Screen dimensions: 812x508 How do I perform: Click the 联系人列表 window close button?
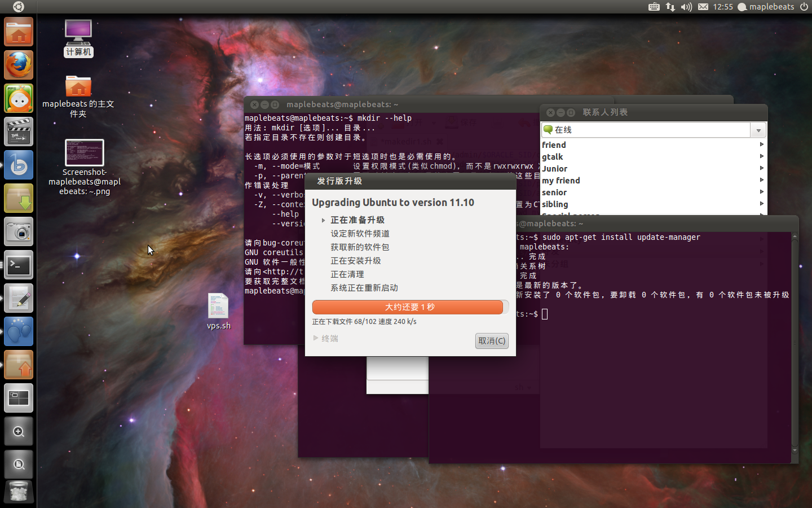tap(550, 112)
